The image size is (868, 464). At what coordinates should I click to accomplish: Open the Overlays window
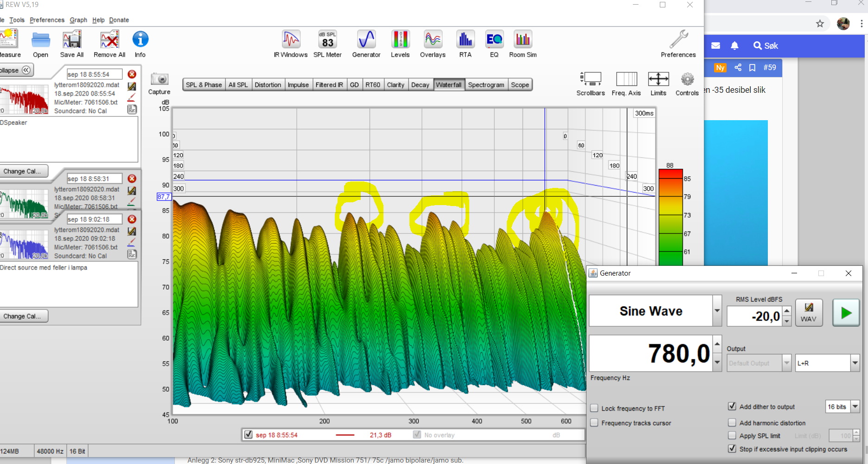click(x=433, y=44)
